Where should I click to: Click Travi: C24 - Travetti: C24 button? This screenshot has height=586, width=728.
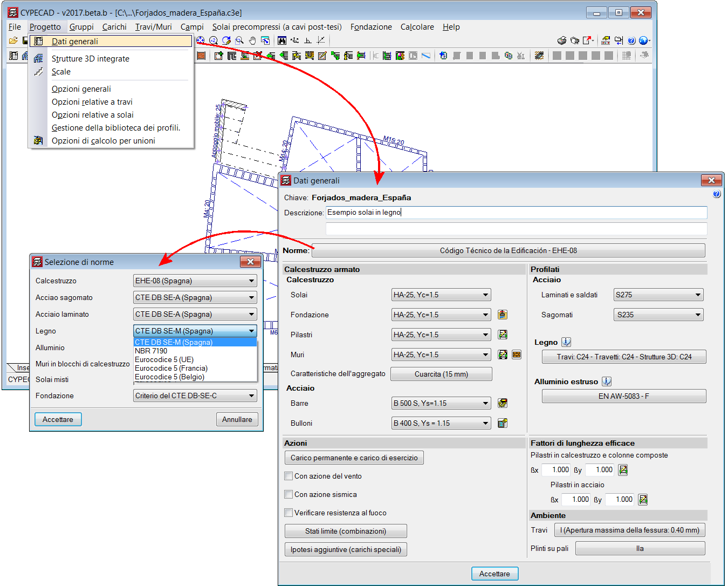coord(624,357)
